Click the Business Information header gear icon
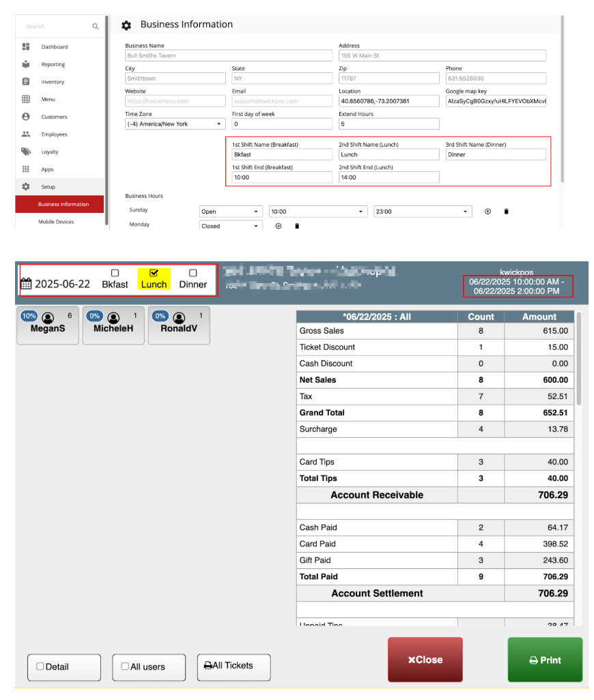594x700 pixels. click(126, 25)
